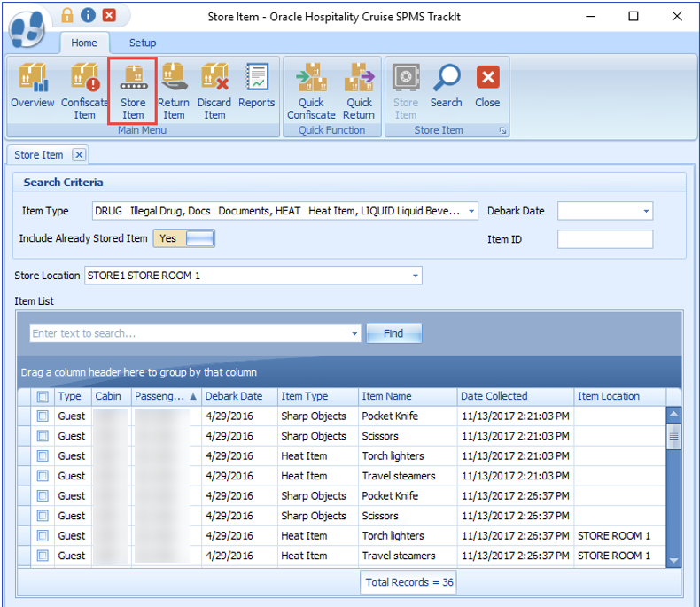The height and width of the screenshot is (607, 700).
Task: Sort by the Type column header
Action: coord(73,396)
